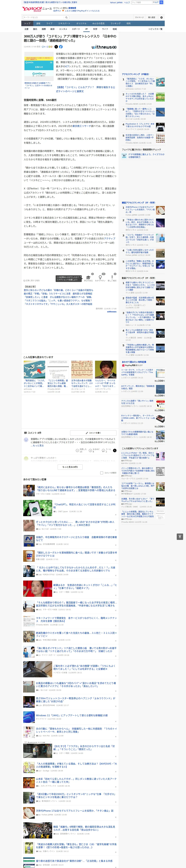
Task: Open the ライブ main tab
Action: click(x=49, y=24)
